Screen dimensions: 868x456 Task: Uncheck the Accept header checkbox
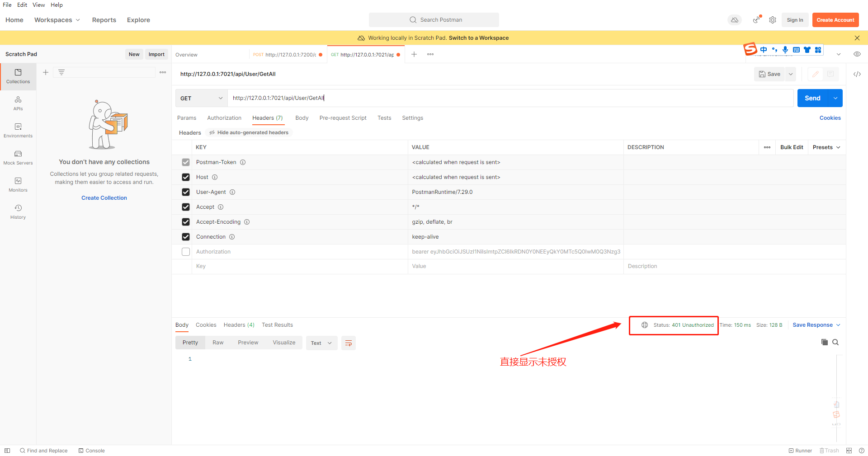186,207
